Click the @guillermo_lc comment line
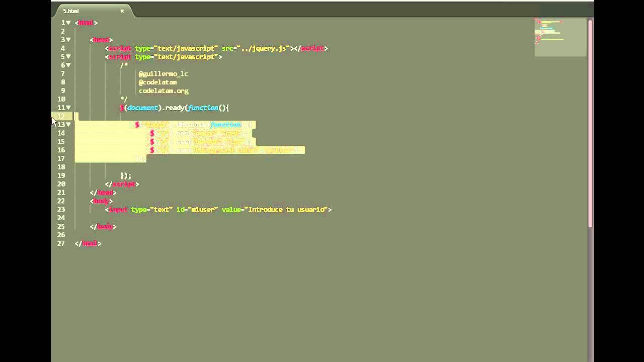The height and width of the screenshot is (362, 644). pos(163,73)
